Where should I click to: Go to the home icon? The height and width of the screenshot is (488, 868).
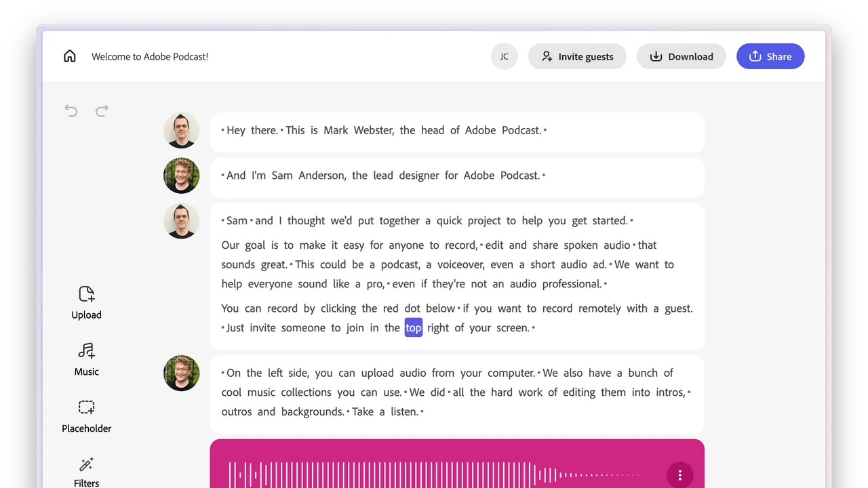(70, 56)
